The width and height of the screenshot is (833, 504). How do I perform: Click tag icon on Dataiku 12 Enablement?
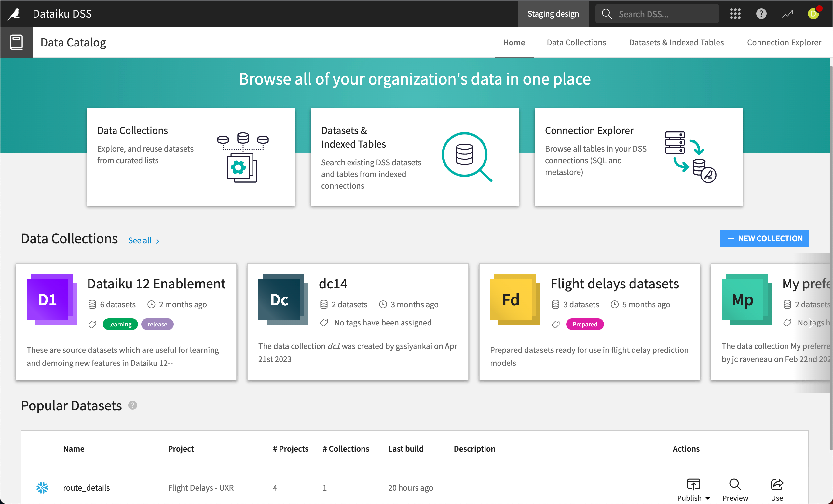pyautogui.click(x=92, y=324)
